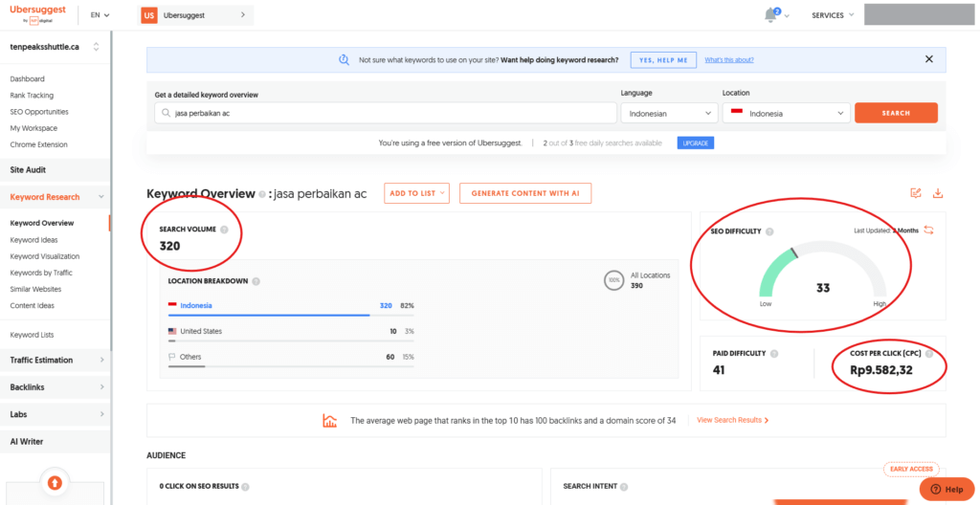Open Chrome Extension in the sidebar
Screen dimensions: 980x505
tap(38, 144)
